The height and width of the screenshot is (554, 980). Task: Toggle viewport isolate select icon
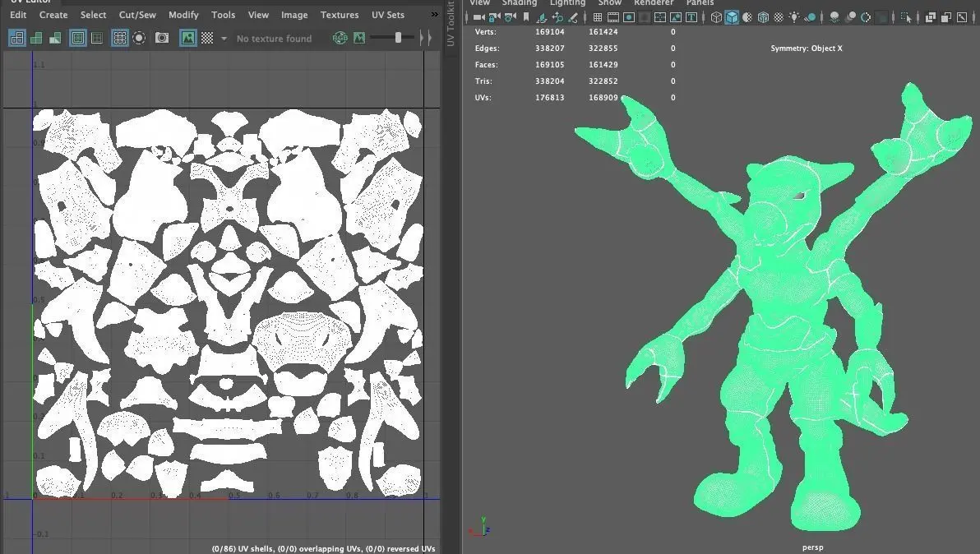tap(906, 17)
